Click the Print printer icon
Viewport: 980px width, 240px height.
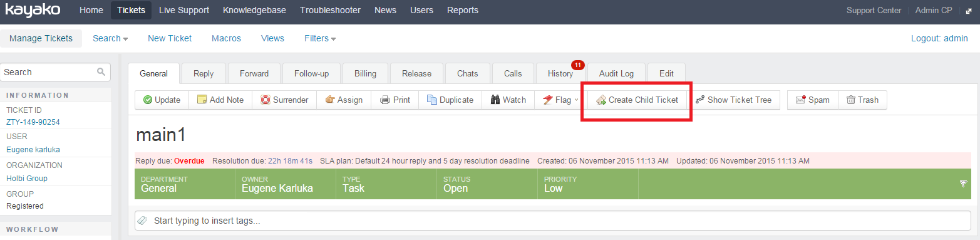click(x=385, y=100)
